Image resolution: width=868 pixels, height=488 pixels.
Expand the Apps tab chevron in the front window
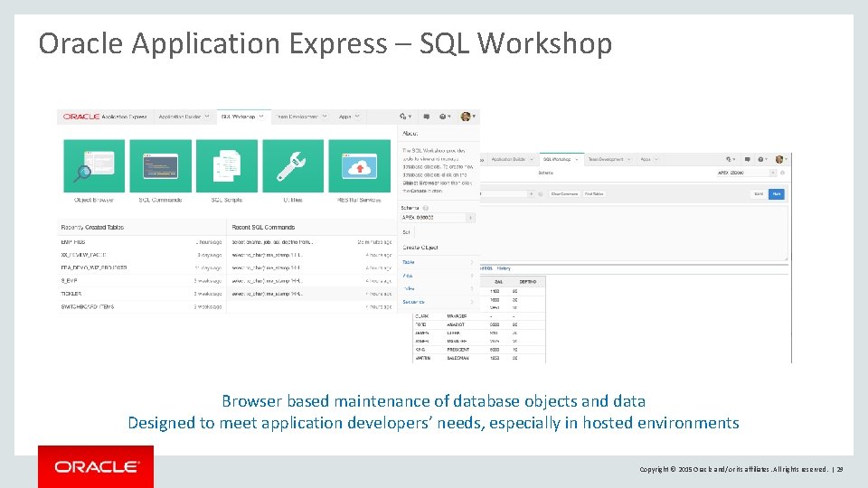pos(357,117)
